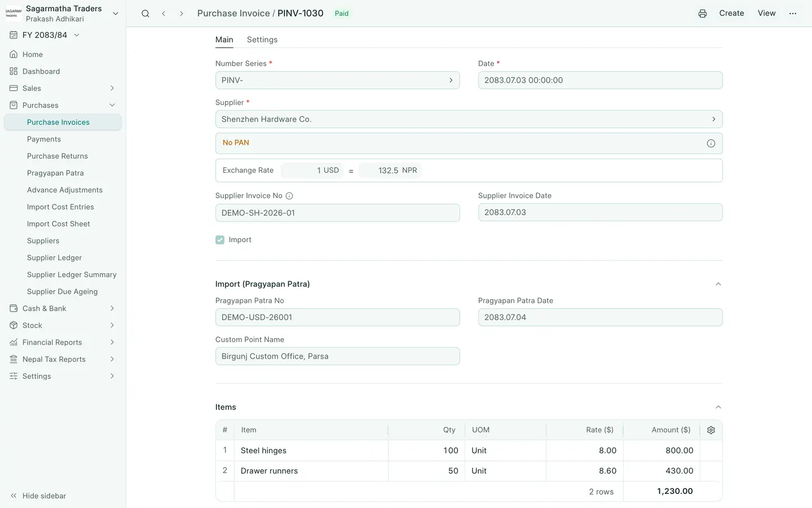Viewport: 812px width, 508px height.
Task: Go forward with the right arrow
Action: [x=182, y=14]
